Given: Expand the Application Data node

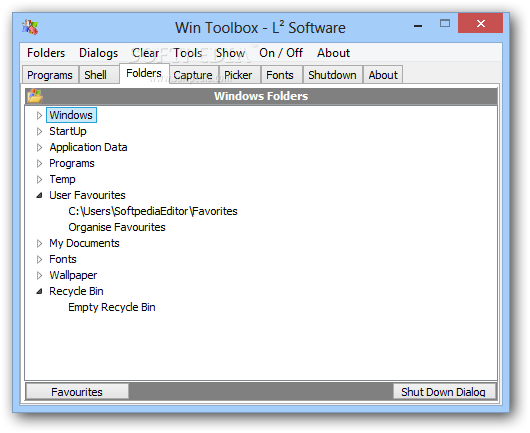Looking at the screenshot, I should point(39,147).
